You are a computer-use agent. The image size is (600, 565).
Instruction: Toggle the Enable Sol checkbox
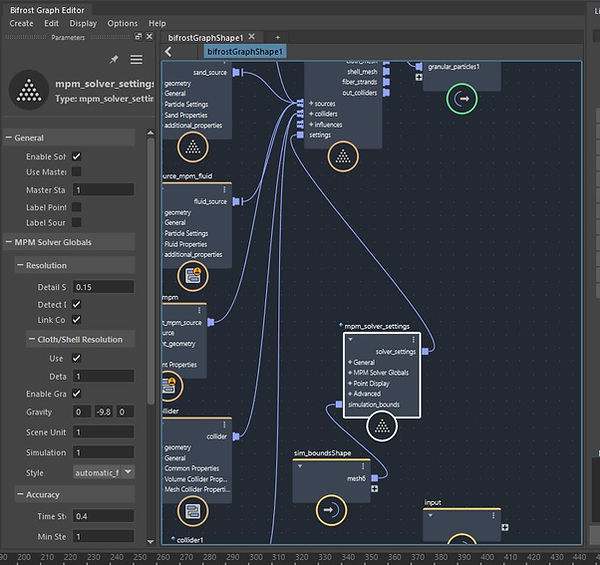pyautogui.click(x=77, y=156)
